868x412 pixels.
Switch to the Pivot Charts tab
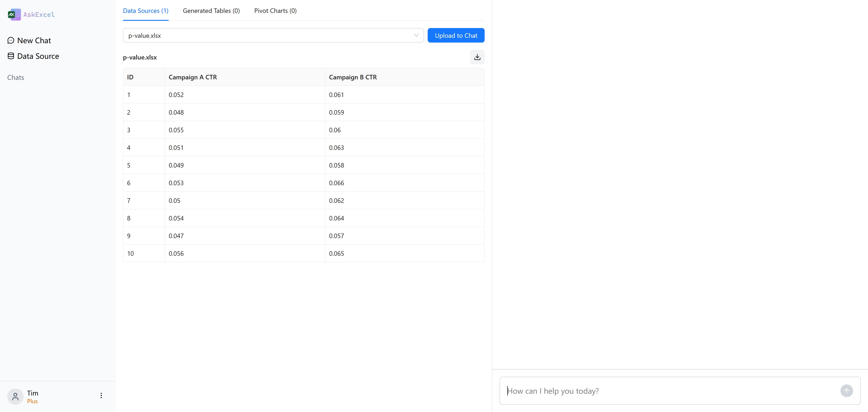[x=275, y=11]
